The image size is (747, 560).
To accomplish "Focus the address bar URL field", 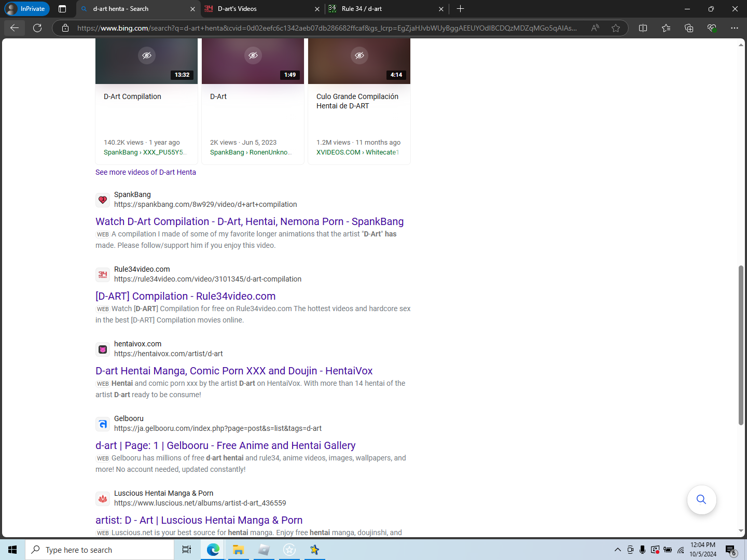I will point(327,28).
